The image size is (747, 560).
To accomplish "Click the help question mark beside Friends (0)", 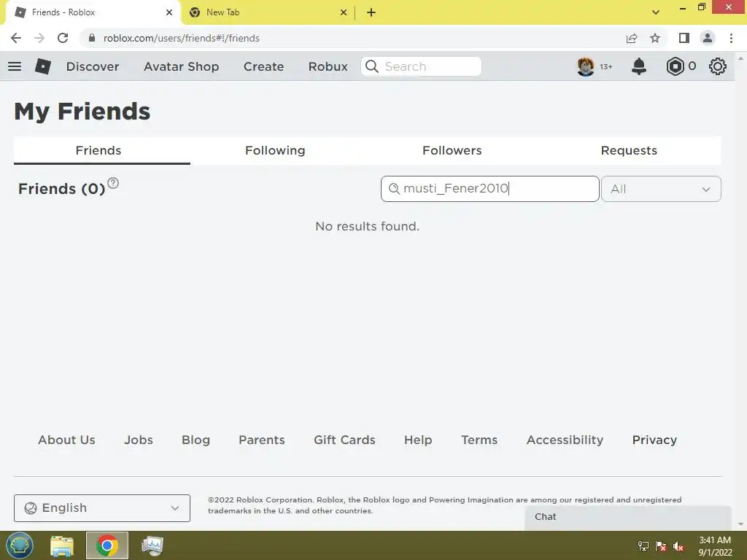I will pos(113,183).
